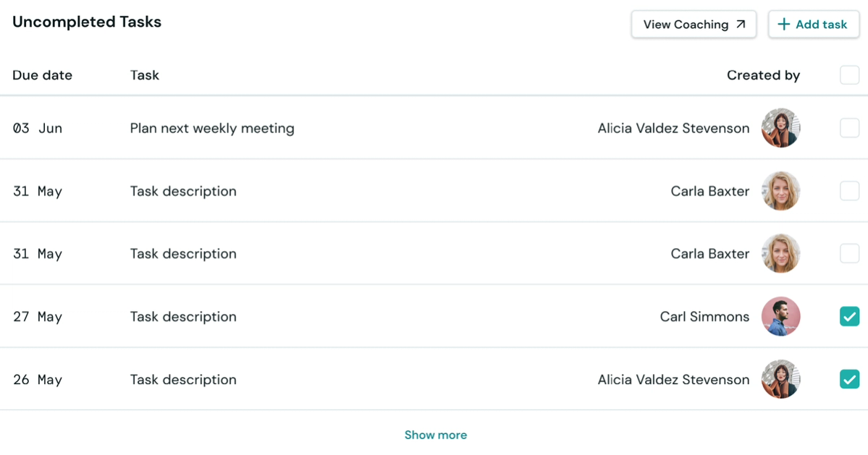Click the Task column header
The height and width of the screenshot is (455, 868).
(144, 75)
